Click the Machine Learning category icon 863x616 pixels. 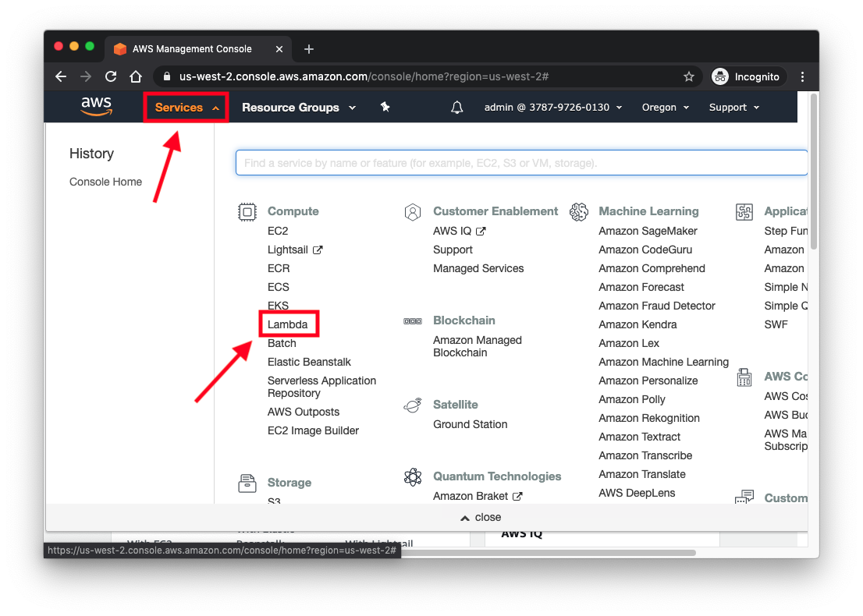pyautogui.click(x=578, y=212)
